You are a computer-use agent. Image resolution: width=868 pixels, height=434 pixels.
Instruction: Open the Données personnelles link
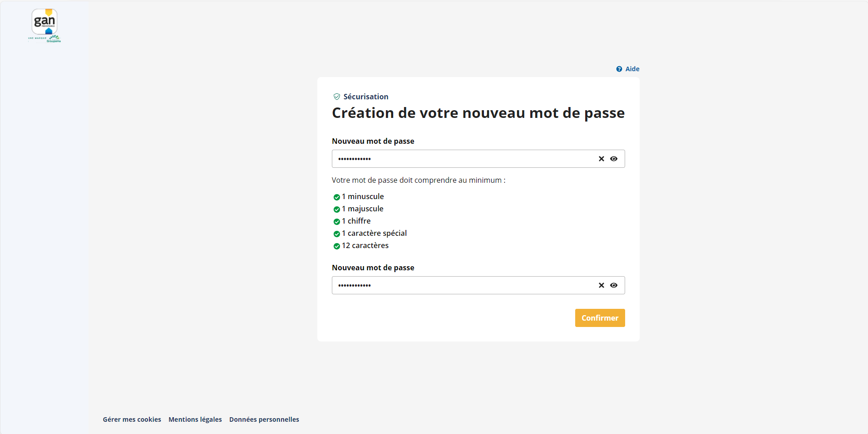click(x=264, y=419)
